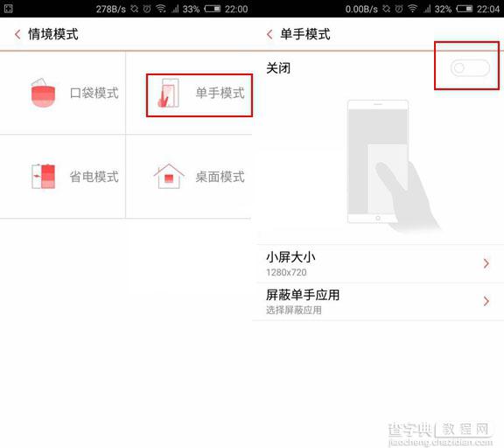This screenshot has height=448, width=504.
Task: Tap the 关闭 status label
Action: (x=278, y=68)
